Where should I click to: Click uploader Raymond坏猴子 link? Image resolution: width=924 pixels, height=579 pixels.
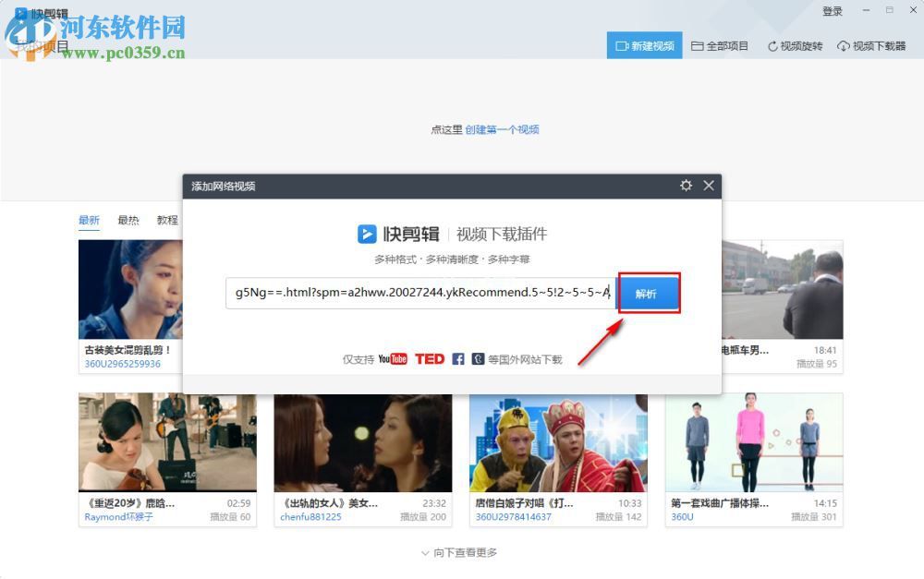pos(118,517)
